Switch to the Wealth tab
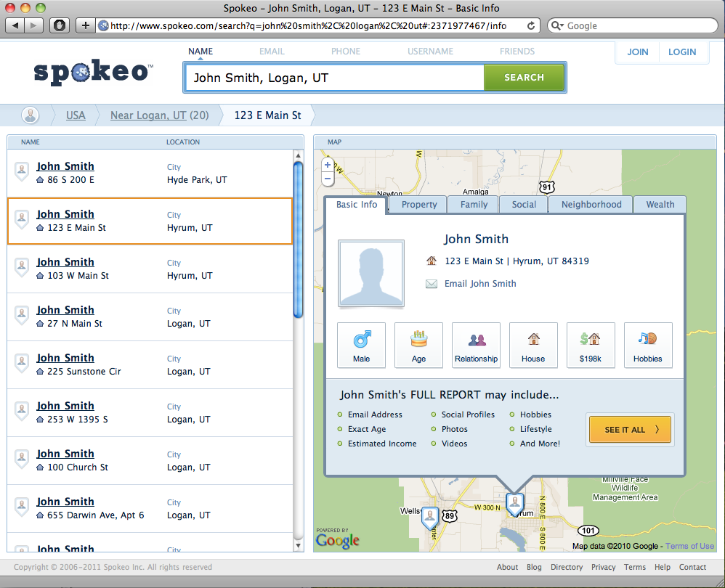 660,205
